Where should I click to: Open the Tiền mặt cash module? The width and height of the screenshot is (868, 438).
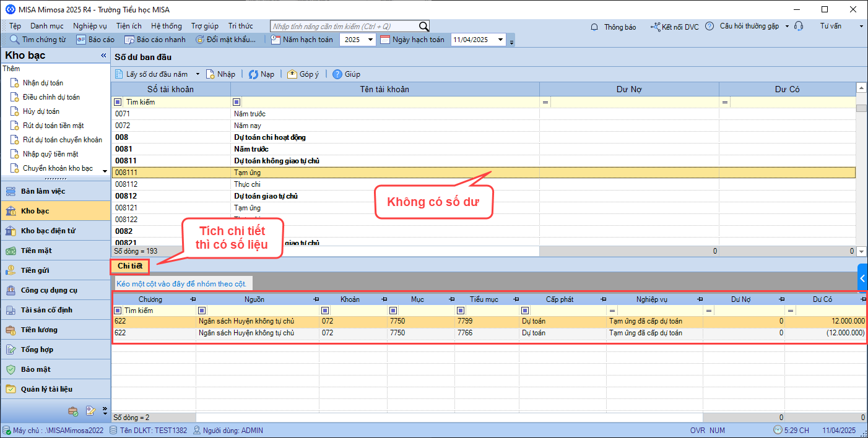pyautogui.click(x=55, y=251)
